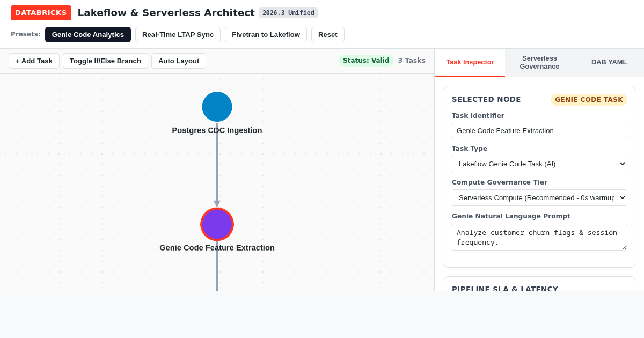Screen dimensions: 644x338
Task: Click the Reset preset button
Action: pos(328,35)
